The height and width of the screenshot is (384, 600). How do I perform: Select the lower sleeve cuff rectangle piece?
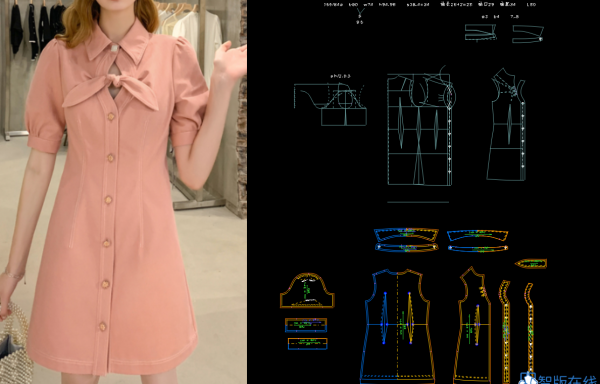pyautogui.click(x=308, y=343)
